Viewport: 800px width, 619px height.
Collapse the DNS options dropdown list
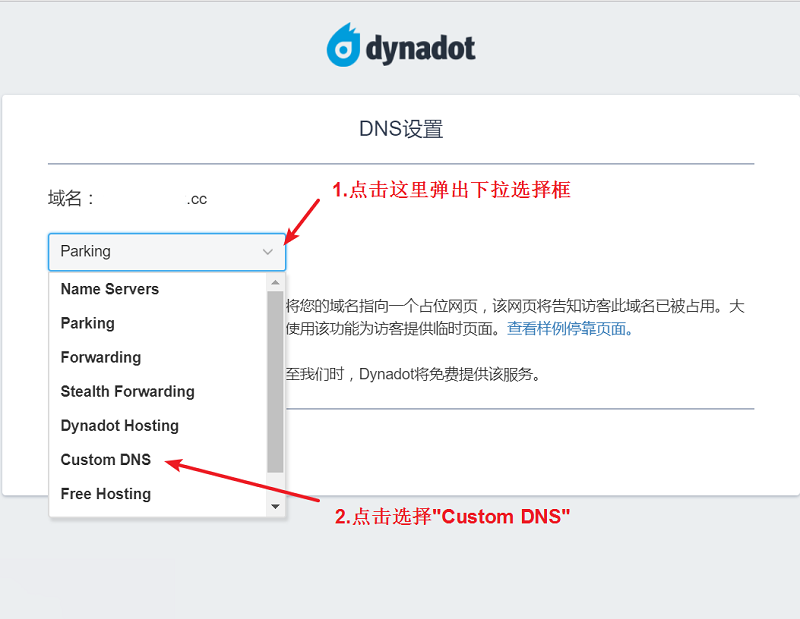pyautogui.click(x=267, y=252)
